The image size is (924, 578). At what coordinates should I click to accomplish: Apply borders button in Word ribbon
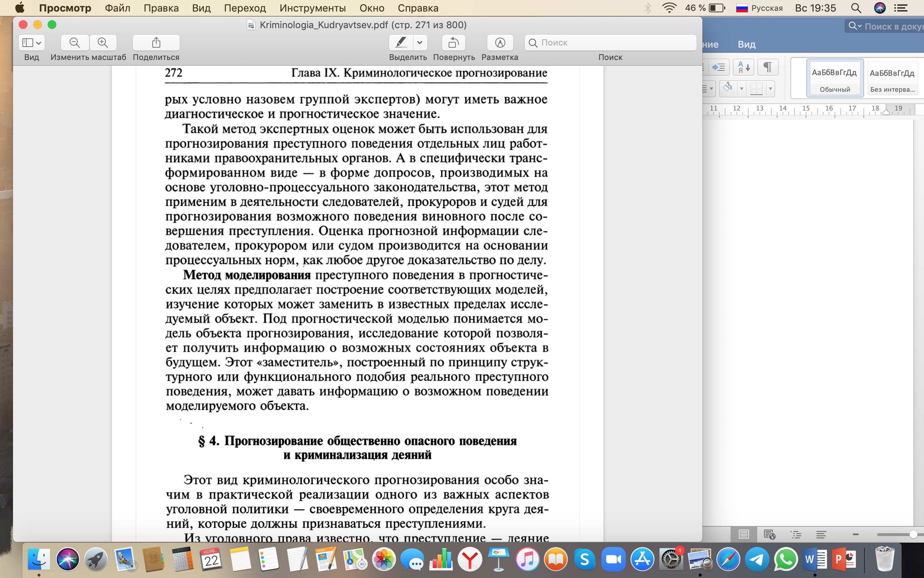tap(757, 89)
